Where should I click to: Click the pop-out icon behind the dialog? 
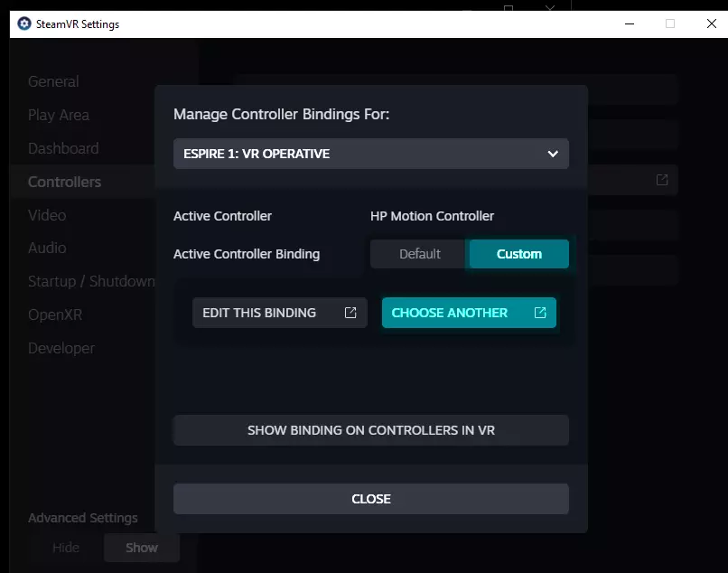click(x=662, y=180)
